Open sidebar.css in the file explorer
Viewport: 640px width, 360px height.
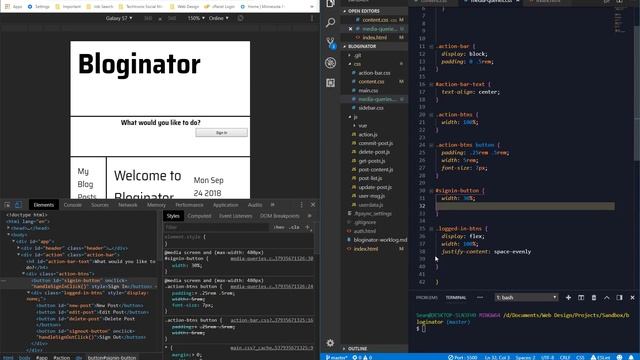click(x=371, y=108)
